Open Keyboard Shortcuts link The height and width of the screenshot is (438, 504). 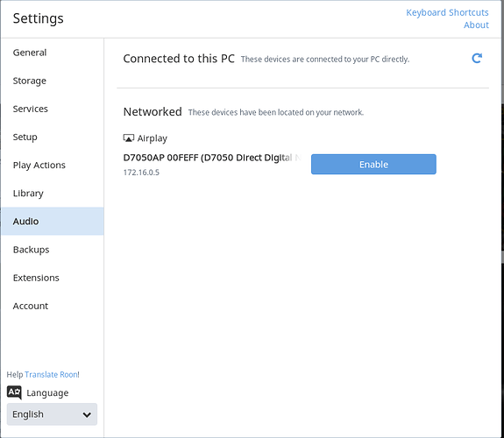pyautogui.click(x=447, y=12)
